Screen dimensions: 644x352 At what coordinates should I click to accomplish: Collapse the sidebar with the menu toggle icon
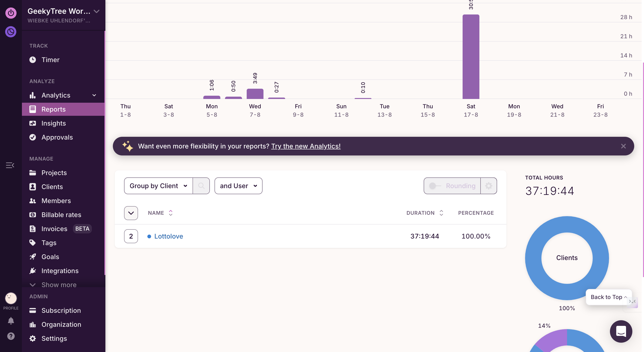[10, 165]
